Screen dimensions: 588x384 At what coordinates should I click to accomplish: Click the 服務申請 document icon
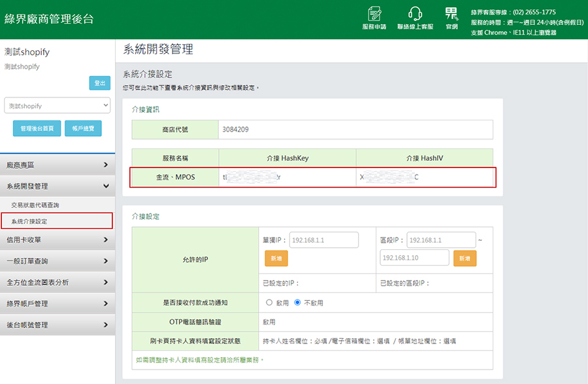[374, 14]
